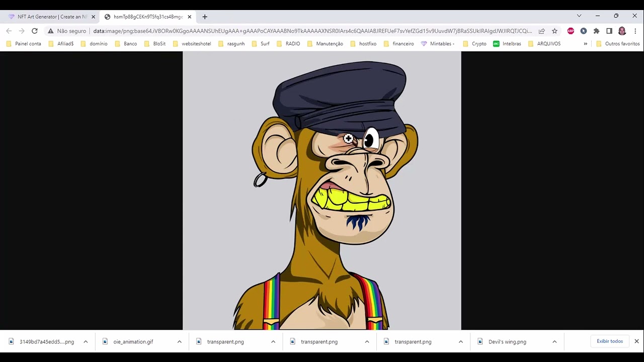Click the round extension icon beside ABP
Image resolution: width=644 pixels, height=362 pixels.
584,31
